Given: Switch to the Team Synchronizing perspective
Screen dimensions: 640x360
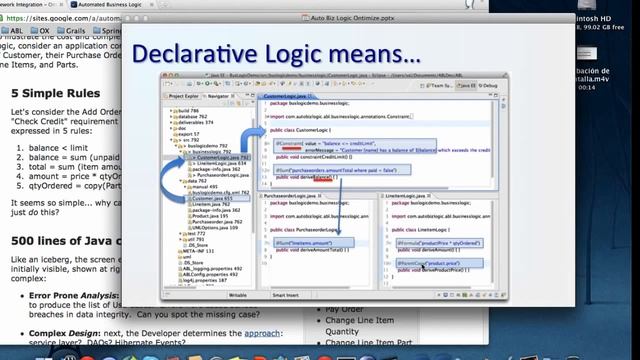Looking at the screenshot, I should 440,86.
